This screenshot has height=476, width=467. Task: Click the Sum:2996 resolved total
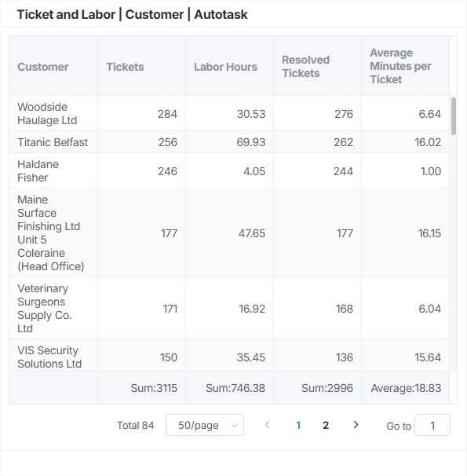click(327, 388)
